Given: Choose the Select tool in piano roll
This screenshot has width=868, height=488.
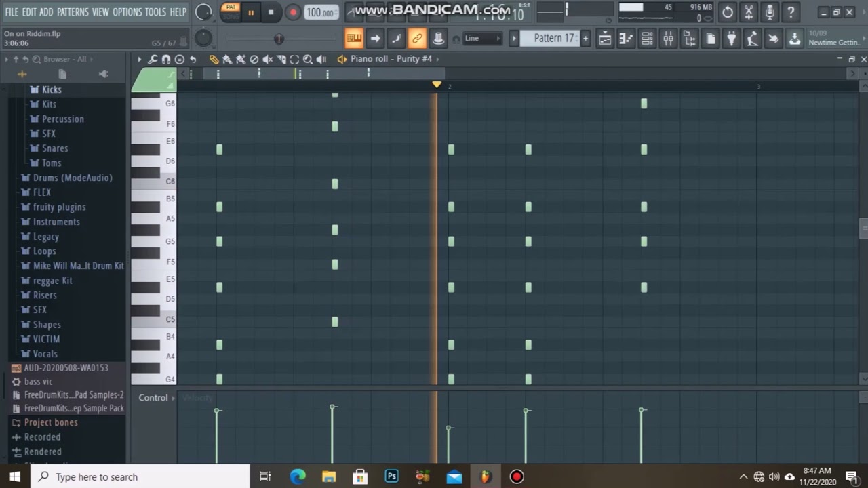Looking at the screenshot, I should click(295, 60).
